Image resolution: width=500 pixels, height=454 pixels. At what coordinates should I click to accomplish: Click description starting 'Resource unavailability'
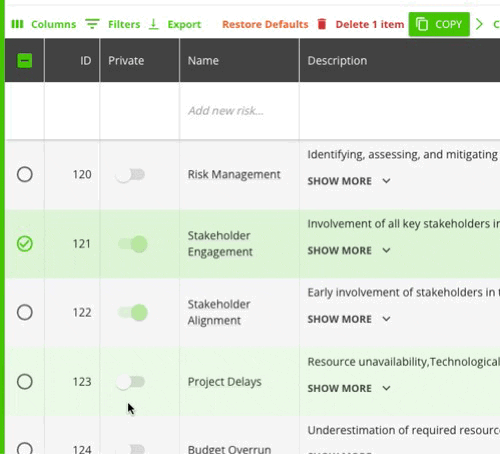pyautogui.click(x=403, y=362)
